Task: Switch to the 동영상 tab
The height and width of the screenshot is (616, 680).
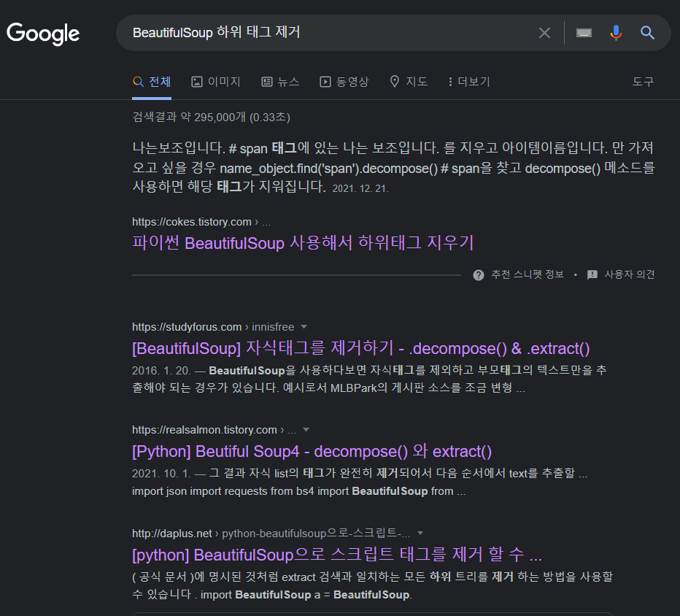Action: pyautogui.click(x=344, y=82)
